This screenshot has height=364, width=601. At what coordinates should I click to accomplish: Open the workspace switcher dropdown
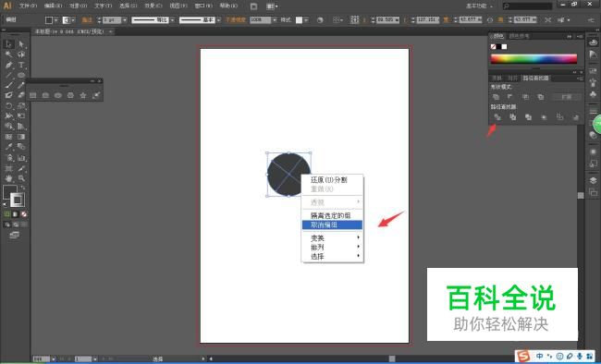click(x=480, y=6)
